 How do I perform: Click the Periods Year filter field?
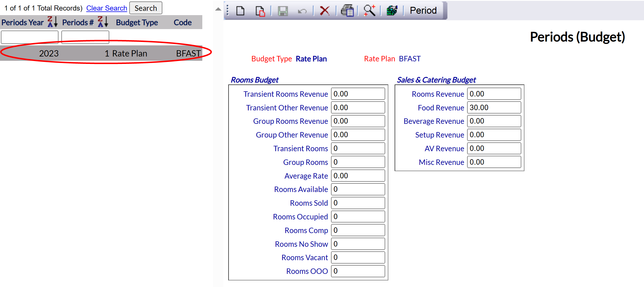tap(30, 37)
